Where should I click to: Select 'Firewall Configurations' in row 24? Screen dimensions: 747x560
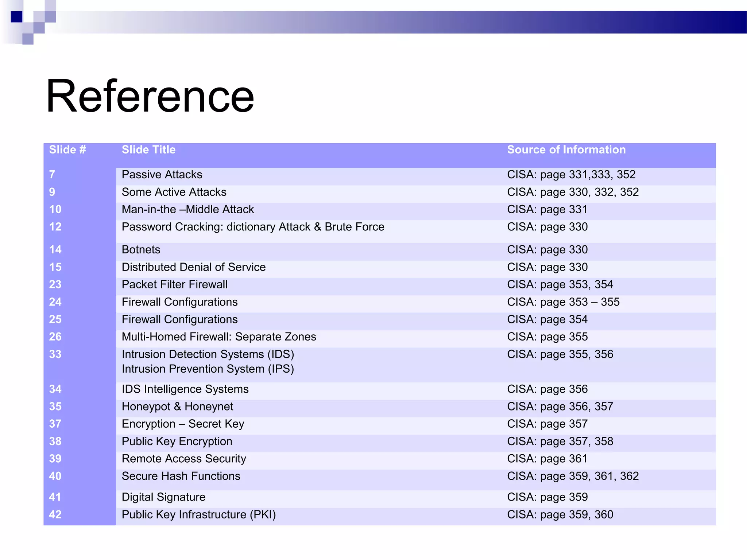coord(179,302)
